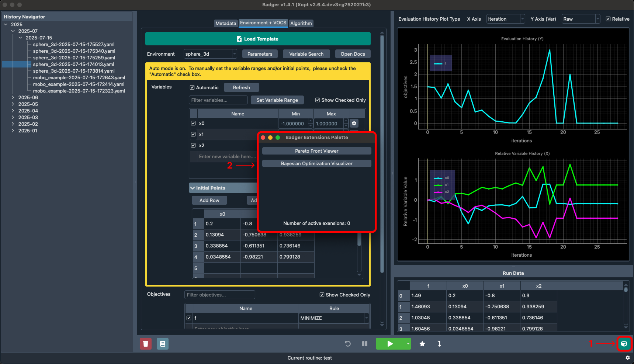The width and height of the screenshot is (634, 364).
Task: Expand the 2025-01 tree node
Action: 13,131
